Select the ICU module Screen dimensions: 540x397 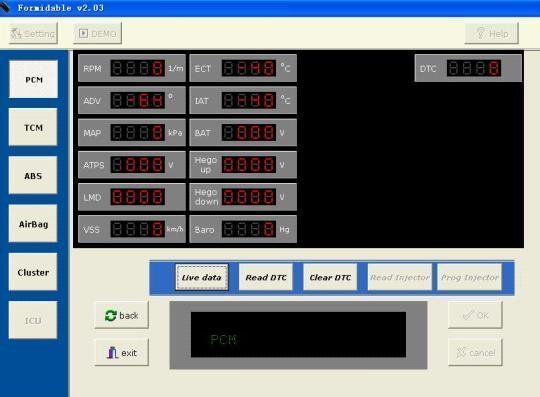(x=33, y=320)
